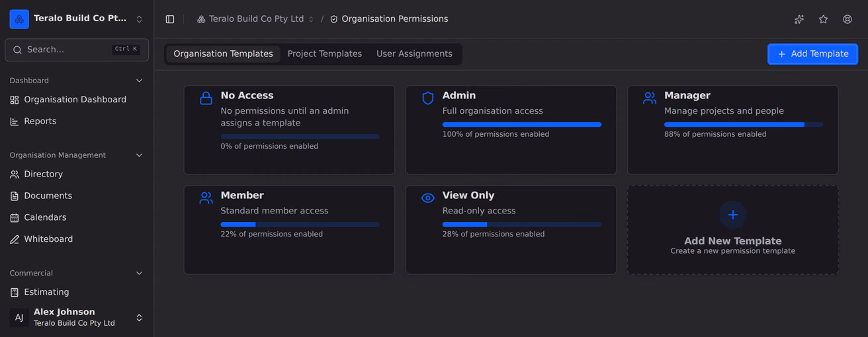The width and height of the screenshot is (868, 337).
Task: Click the Documents file icon
Action: pos(15,196)
